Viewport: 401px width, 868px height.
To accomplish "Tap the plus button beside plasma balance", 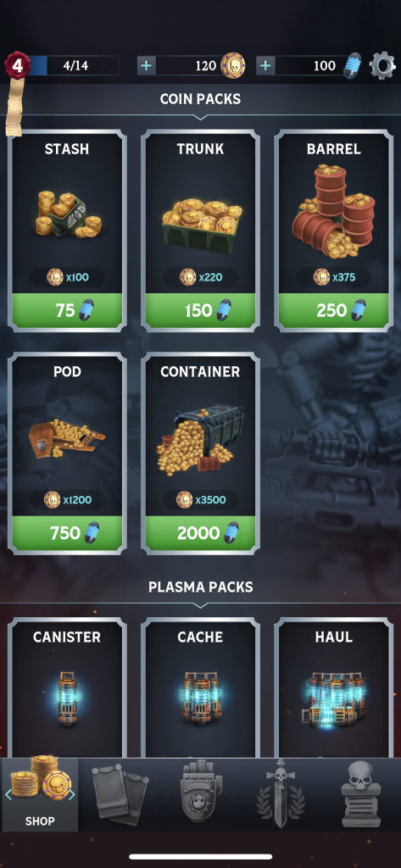I will [x=265, y=66].
